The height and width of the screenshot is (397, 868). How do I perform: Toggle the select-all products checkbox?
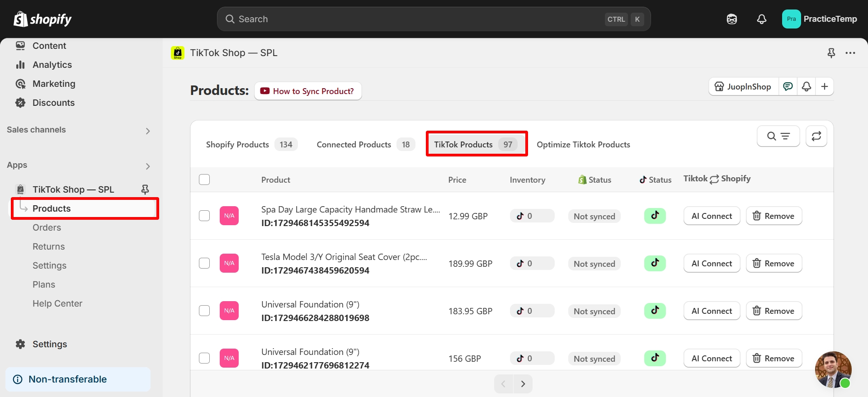204,180
